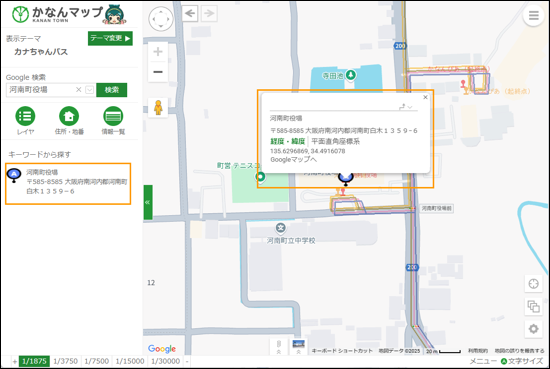Image resolution: width=550 pixels, height=369 pixels.
Task: Clear the Google search text with X
Action: 79,90
